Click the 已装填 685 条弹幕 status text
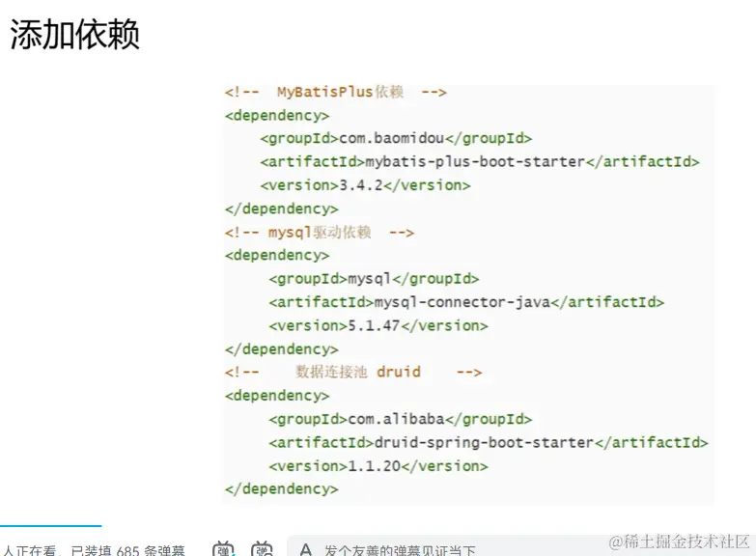The image size is (756, 556). 127,550
